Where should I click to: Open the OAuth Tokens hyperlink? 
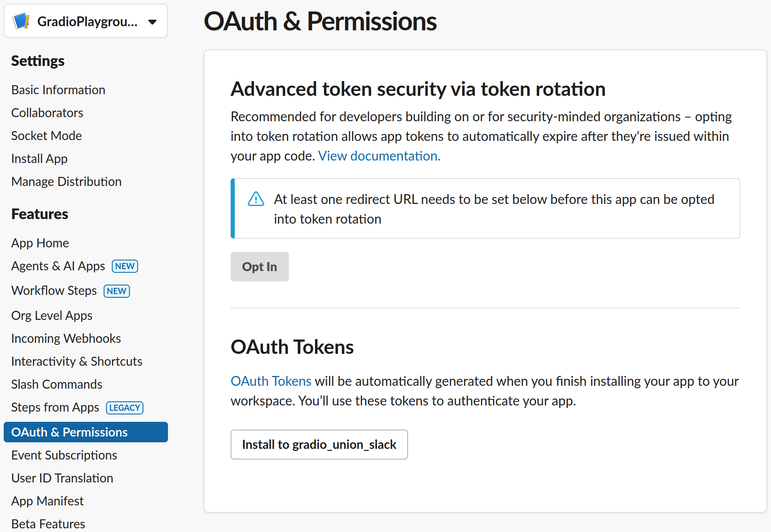(271, 381)
